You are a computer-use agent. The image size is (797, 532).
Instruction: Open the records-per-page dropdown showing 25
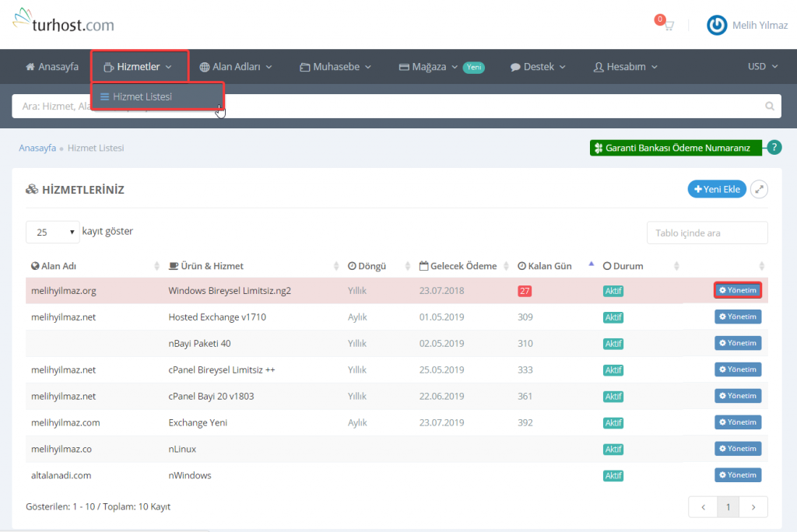[53, 232]
